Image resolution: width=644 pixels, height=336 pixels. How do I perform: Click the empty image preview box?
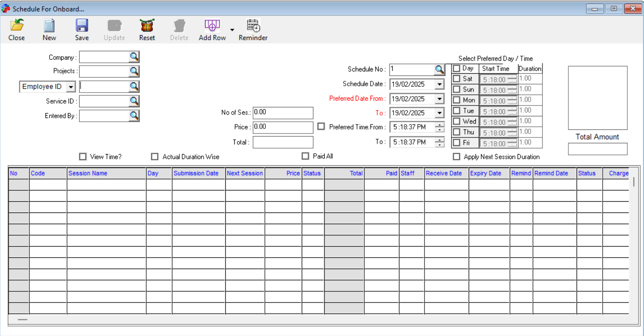click(598, 98)
